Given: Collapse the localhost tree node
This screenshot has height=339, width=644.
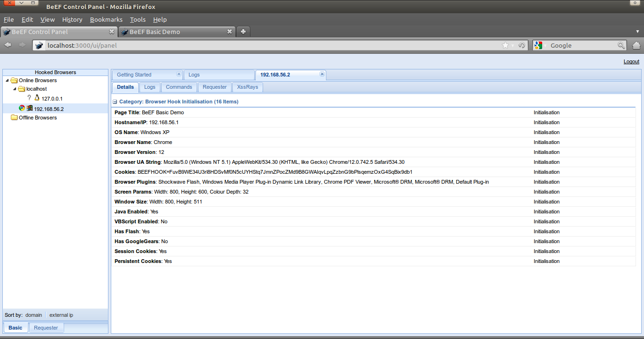Looking at the screenshot, I should 15,89.
